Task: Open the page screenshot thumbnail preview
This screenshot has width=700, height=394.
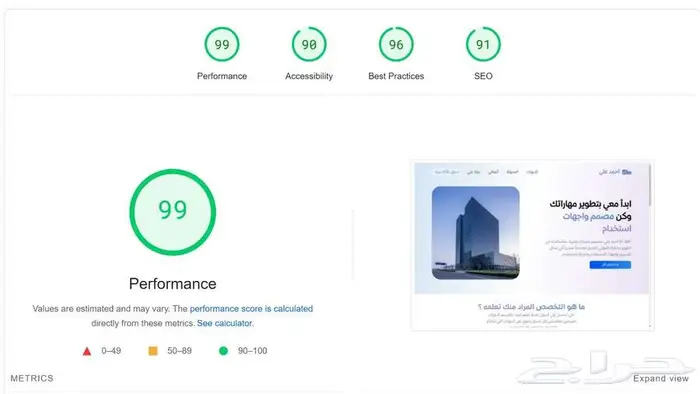Action: point(532,245)
